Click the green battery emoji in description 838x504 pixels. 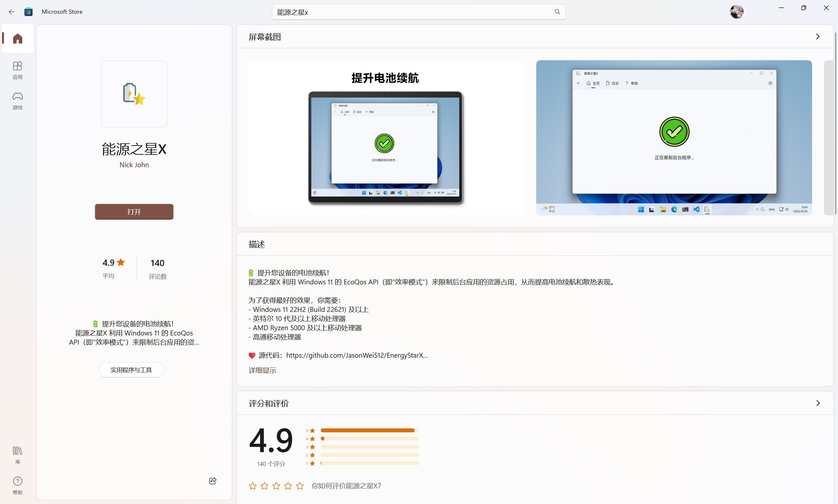coord(251,273)
